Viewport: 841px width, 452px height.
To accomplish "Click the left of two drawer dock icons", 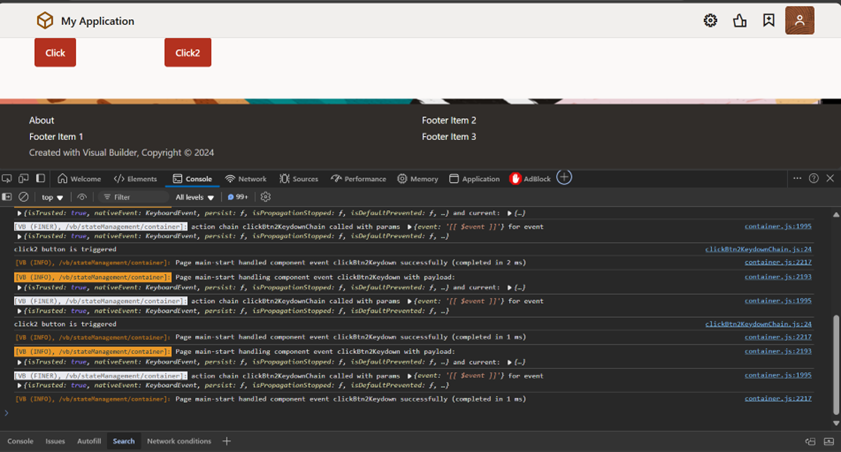I will point(810,441).
